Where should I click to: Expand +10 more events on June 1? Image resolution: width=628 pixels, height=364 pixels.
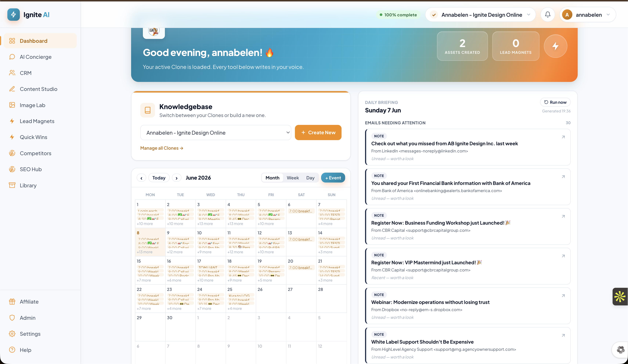click(x=145, y=224)
